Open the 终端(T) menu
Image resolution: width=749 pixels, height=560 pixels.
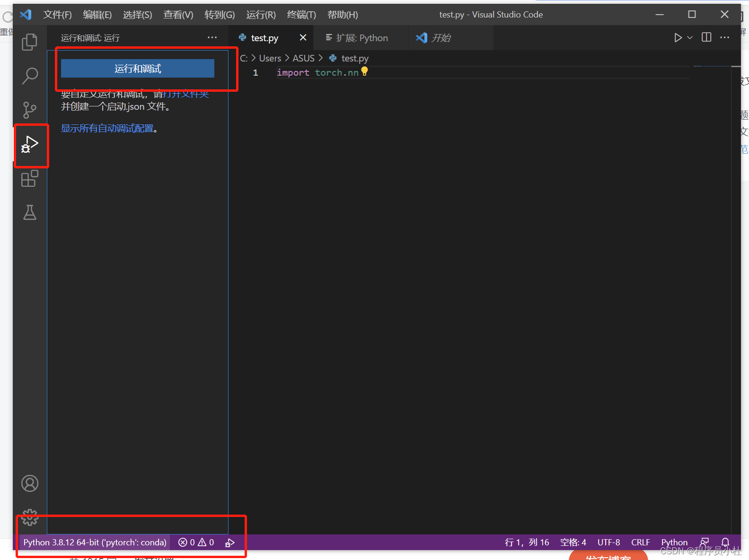click(301, 15)
